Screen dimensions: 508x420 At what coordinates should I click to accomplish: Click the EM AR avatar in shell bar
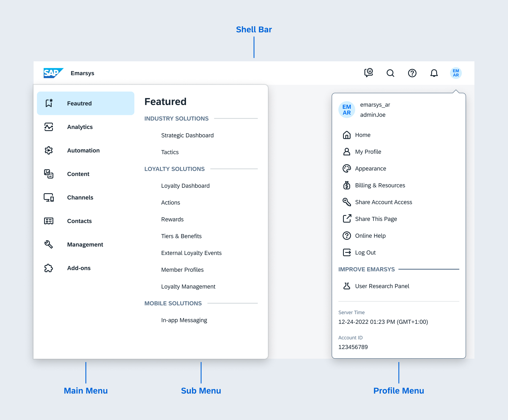(x=456, y=73)
